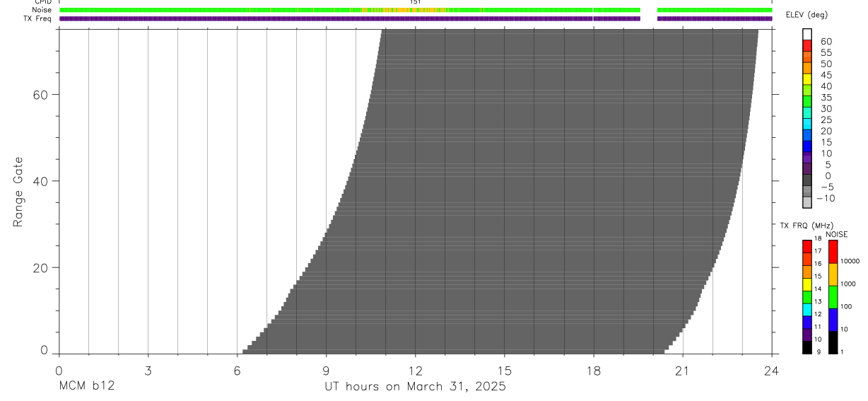Select the blue 15–20 swatch in ELEV colorbar
The image size is (868, 401).
click(807, 135)
